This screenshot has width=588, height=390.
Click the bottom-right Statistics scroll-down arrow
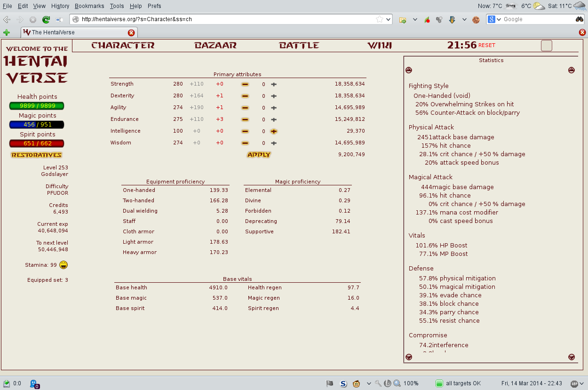(572, 357)
